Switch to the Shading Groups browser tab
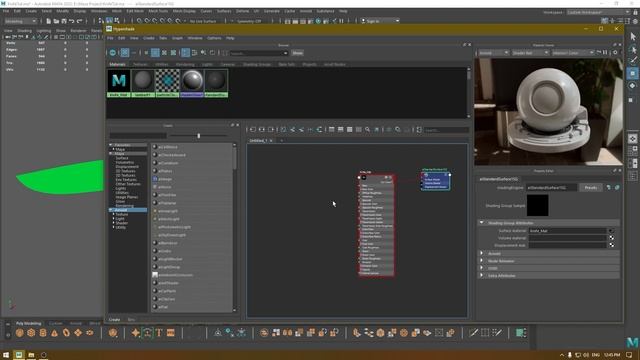 (x=257, y=64)
